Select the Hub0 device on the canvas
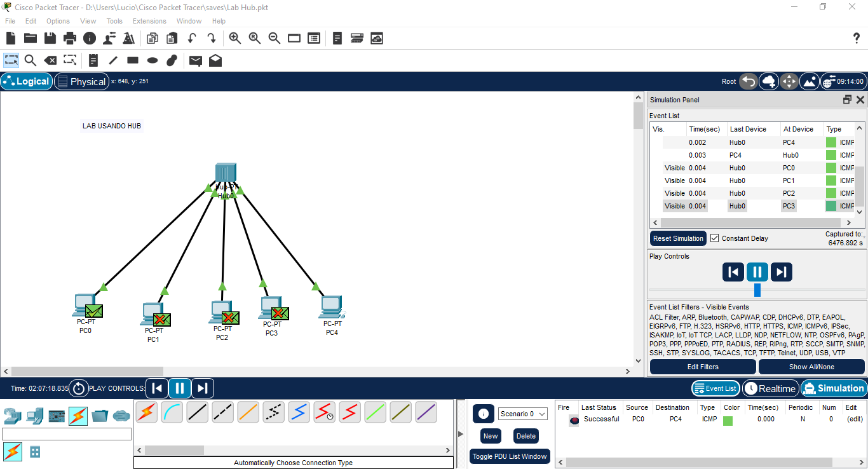Screen dimensions: 868x469 226,173
